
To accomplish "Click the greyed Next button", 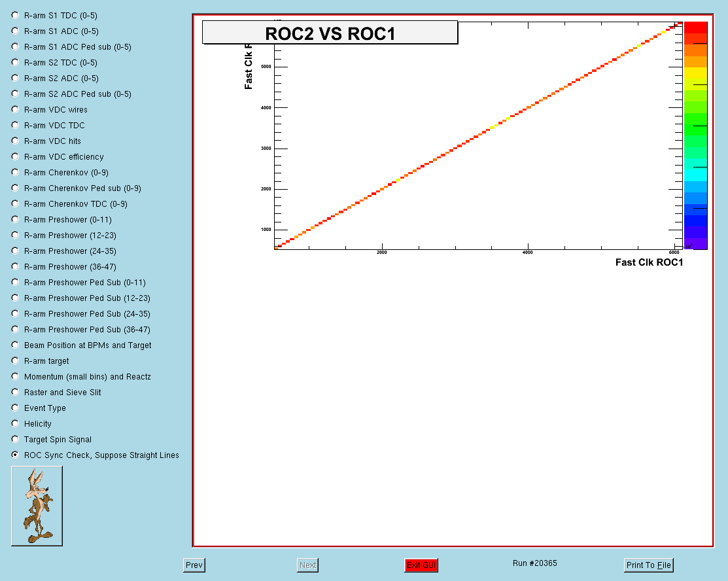I will tap(308, 565).
